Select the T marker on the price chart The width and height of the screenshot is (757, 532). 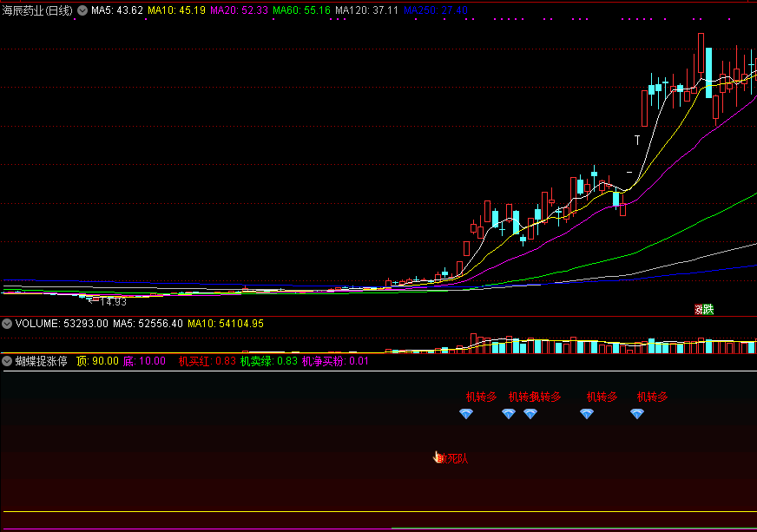637,140
